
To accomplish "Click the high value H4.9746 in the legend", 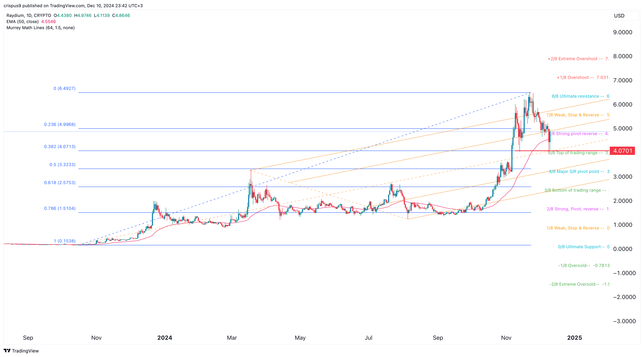I will [x=83, y=15].
